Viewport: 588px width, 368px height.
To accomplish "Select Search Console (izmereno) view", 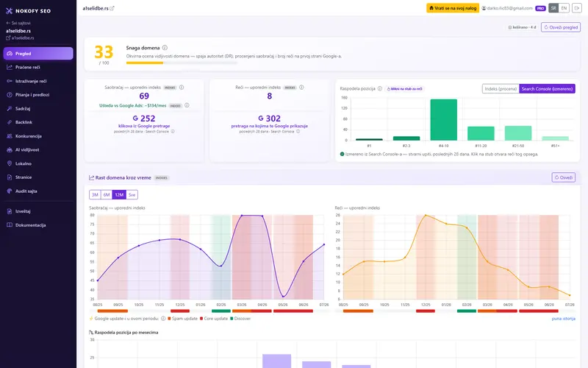I will point(547,88).
